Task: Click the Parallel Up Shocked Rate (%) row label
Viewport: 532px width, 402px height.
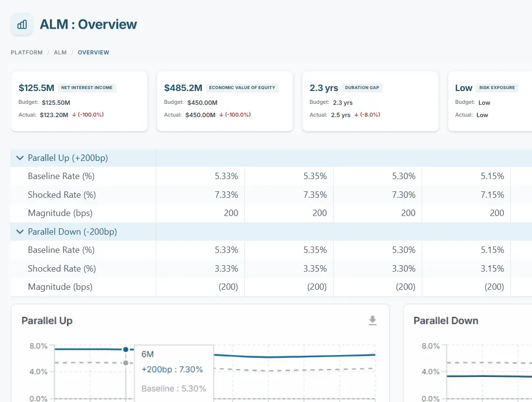Action: pyautogui.click(x=62, y=195)
